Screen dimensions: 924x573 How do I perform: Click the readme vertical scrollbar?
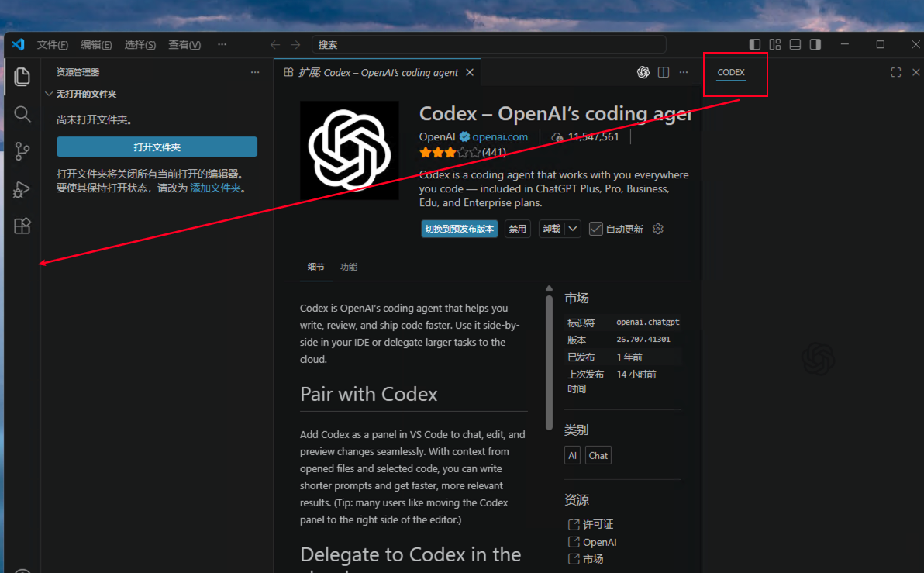550,363
